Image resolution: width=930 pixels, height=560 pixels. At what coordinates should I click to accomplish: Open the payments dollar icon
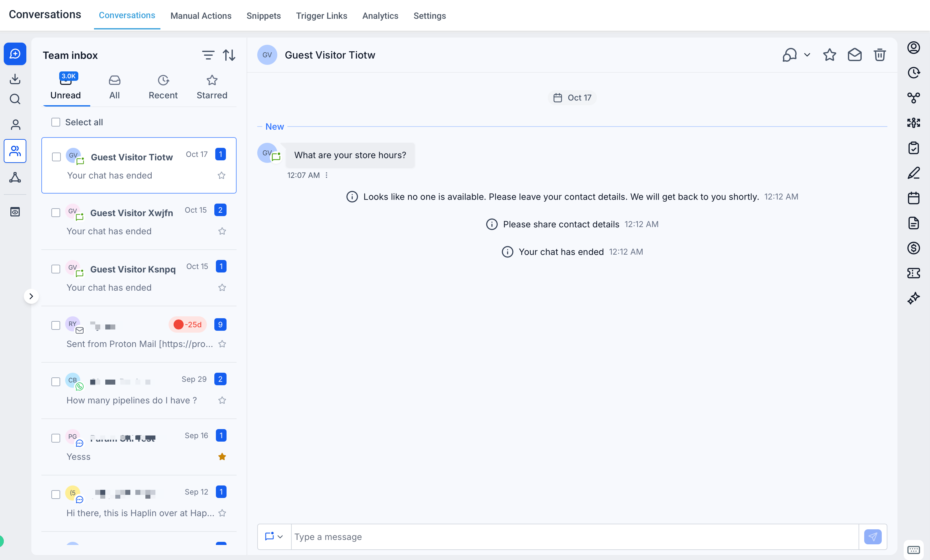(x=913, y=248)
